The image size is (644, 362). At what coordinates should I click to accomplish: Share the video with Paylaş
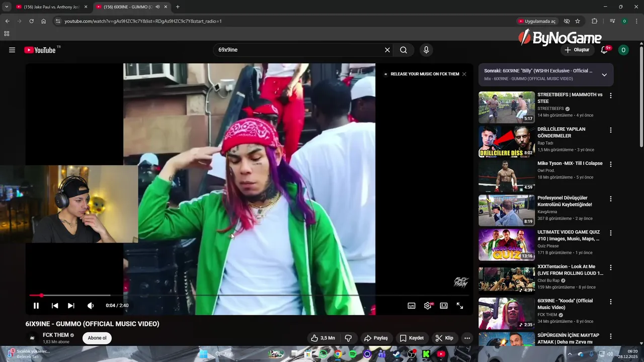pyautogui.click(x=376, y=338)
